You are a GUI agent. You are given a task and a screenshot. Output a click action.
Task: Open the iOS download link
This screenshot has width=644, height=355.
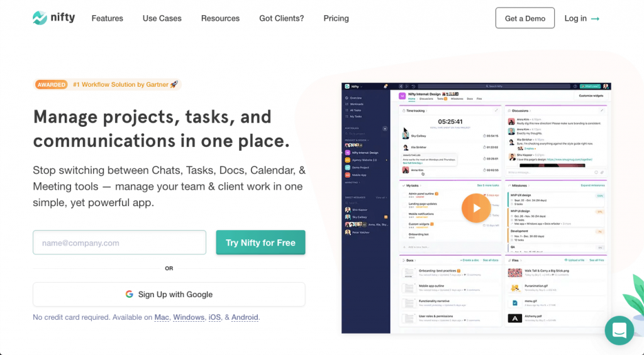tap(214, 317)
